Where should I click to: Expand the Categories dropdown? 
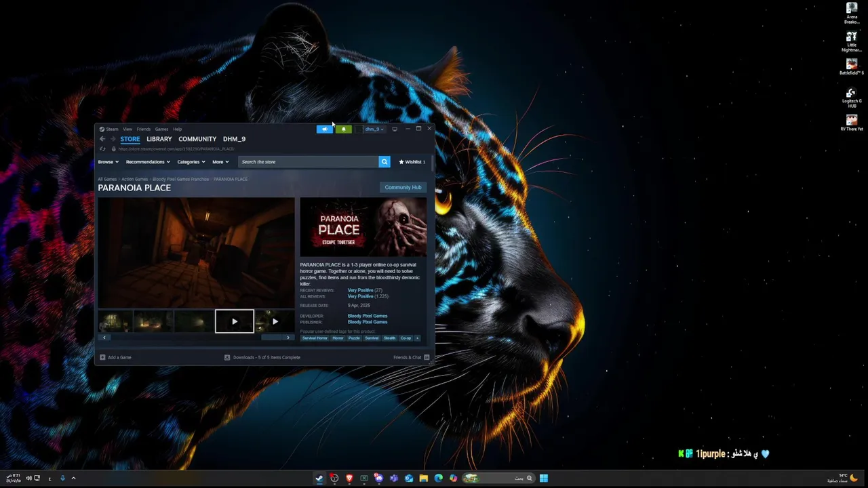point(191,162)
